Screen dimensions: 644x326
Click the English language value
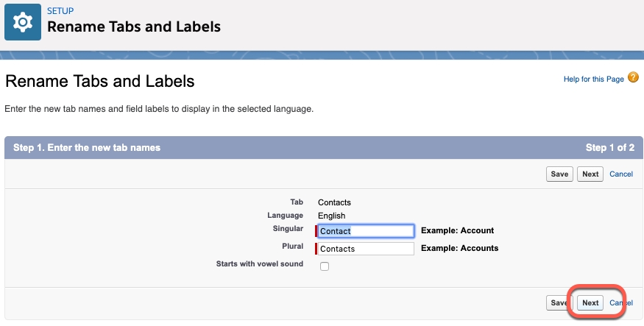(331, 216)
